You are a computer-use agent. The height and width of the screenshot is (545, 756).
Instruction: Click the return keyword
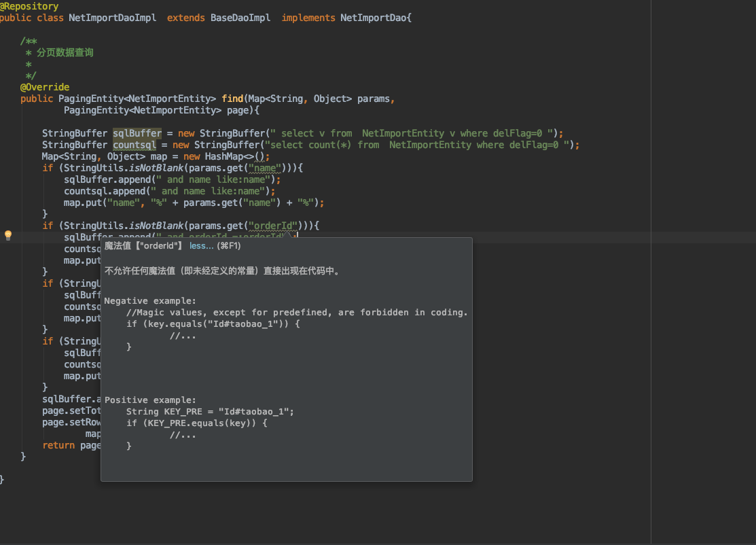(x=58, y=446)
